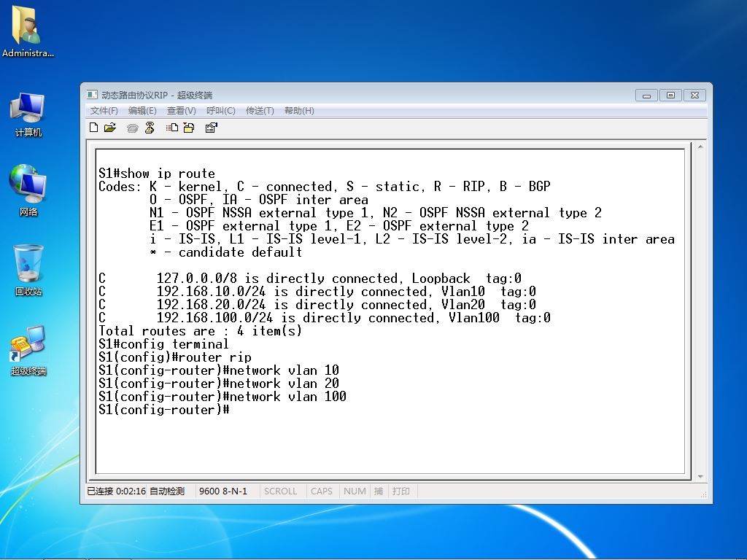Click the Codes: K - kernel legend line
This screenshot has width=747, height=560.
[325, 186]
